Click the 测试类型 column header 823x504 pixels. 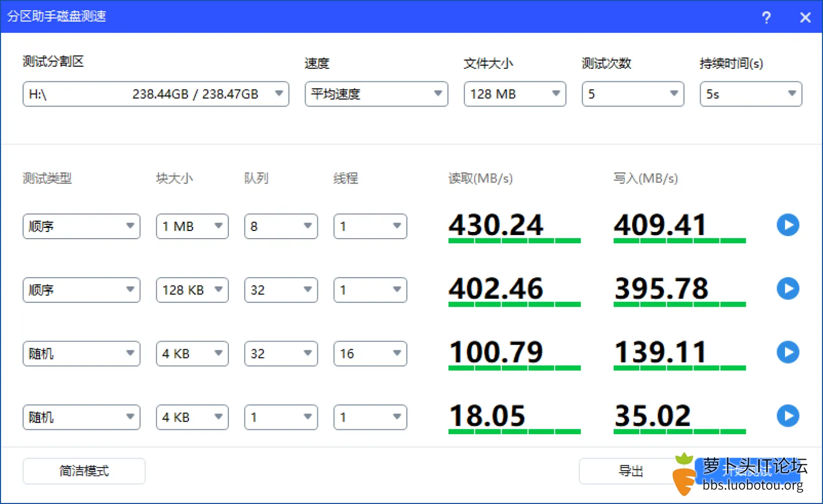[47, 178]
